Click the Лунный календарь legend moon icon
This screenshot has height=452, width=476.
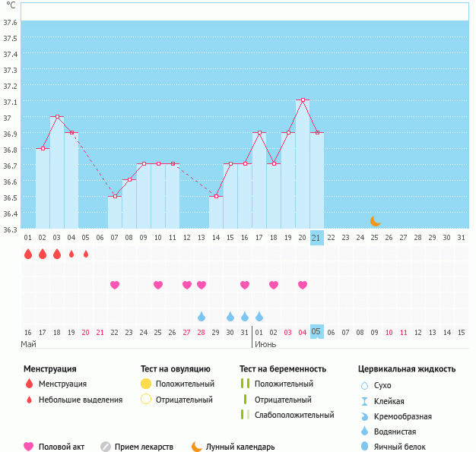point(197,447)
